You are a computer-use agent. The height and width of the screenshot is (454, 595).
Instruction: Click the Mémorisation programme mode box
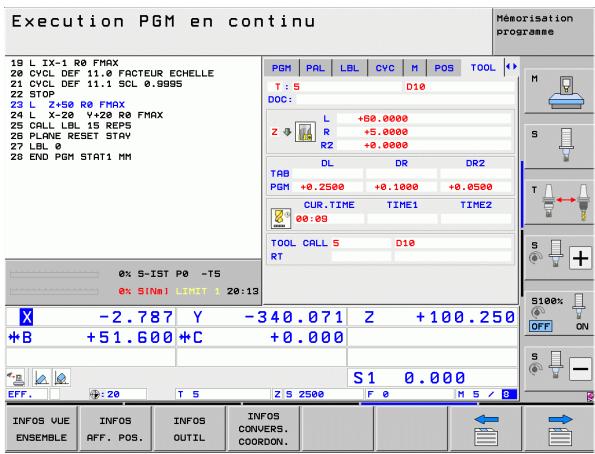[x=543, y=32]
